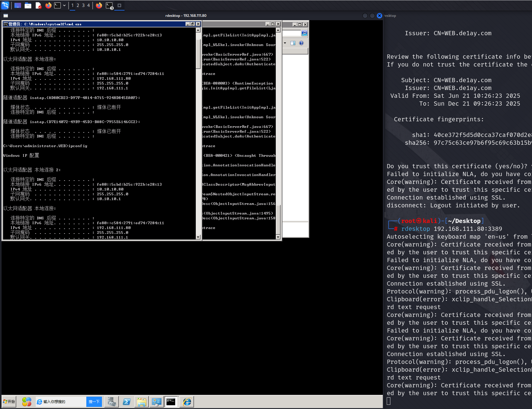Restore the administrator cmd.exe window
This screenshot has height=409, width=532.
193,24
